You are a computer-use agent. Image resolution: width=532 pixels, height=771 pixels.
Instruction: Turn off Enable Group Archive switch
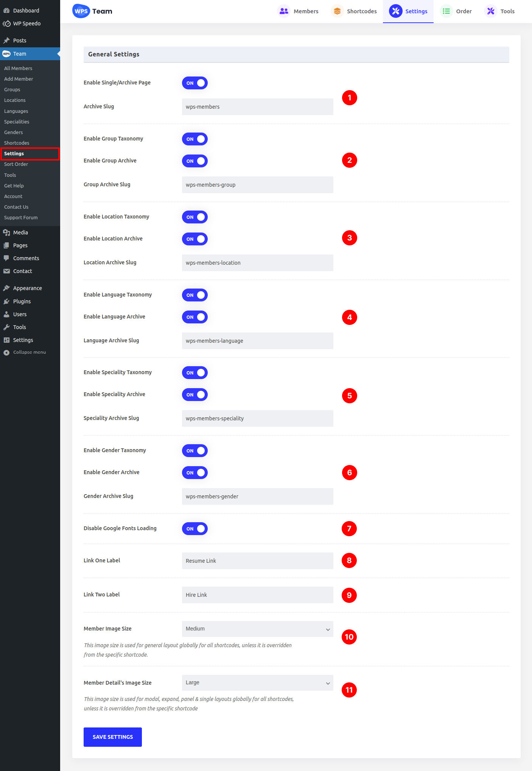point(195,161)
